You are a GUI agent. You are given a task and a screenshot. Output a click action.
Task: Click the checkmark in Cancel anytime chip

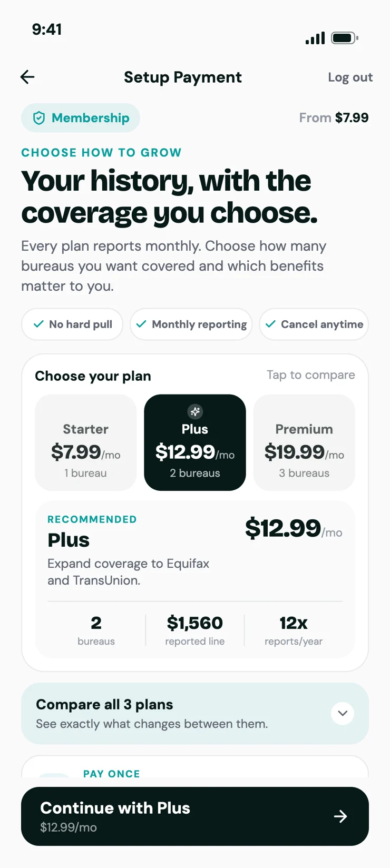[270, 324]
